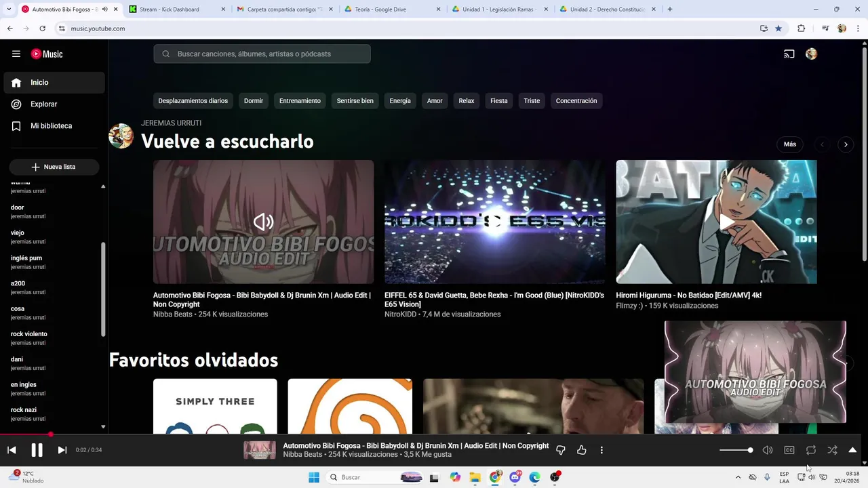This screenshot has width=868, height=488.
Task: Go to Inicio in sidebar
Action: click(54, 83)
